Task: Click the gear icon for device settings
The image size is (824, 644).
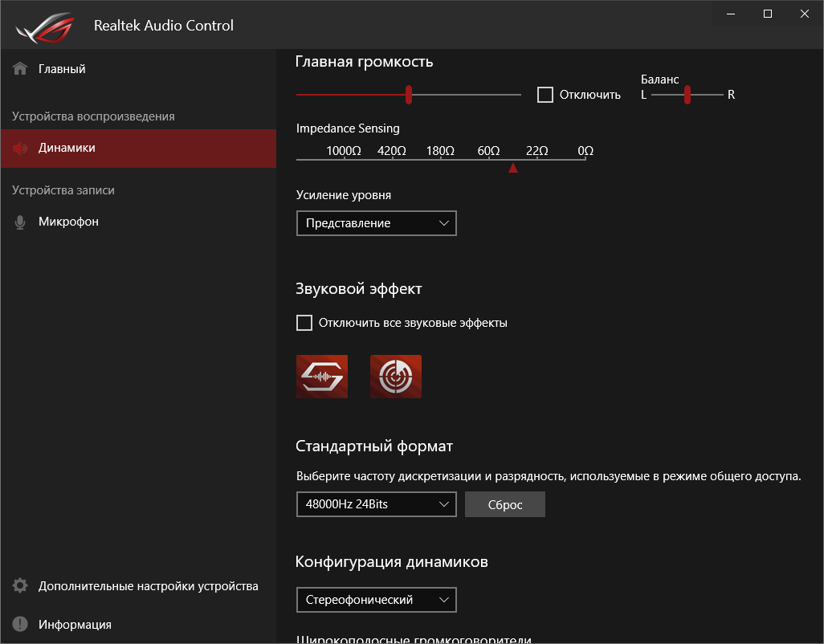Action: click(x=18, y=585)
